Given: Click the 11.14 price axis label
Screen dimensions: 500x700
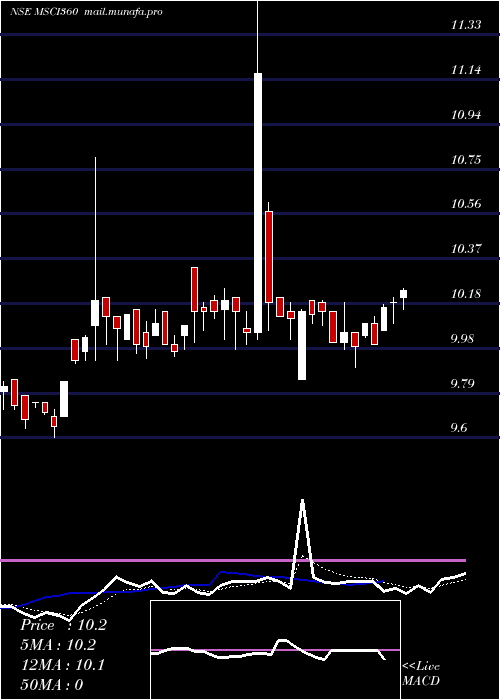Looking at the screenshot, I should click(x=466, y=70).
